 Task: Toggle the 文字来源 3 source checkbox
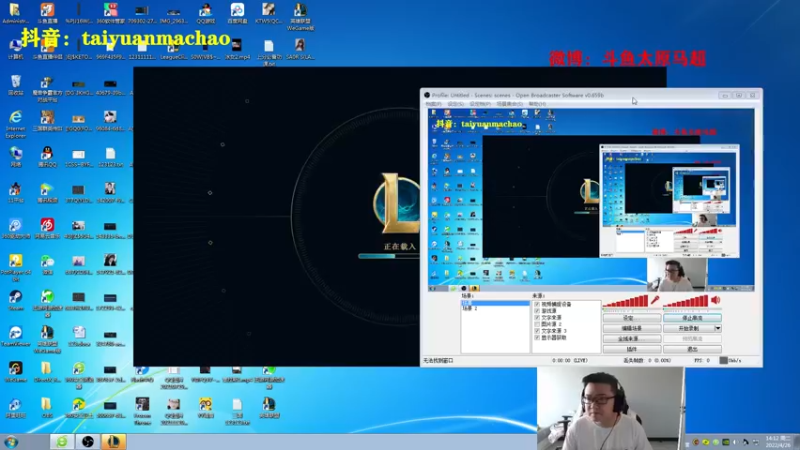click(x=537, y=331)
